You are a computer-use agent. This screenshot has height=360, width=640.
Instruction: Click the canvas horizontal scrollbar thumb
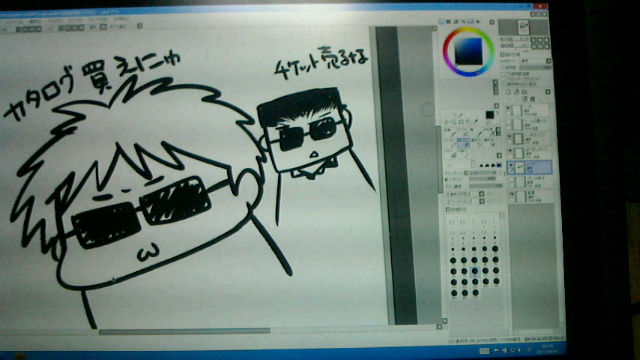click(x=184, y=331)
